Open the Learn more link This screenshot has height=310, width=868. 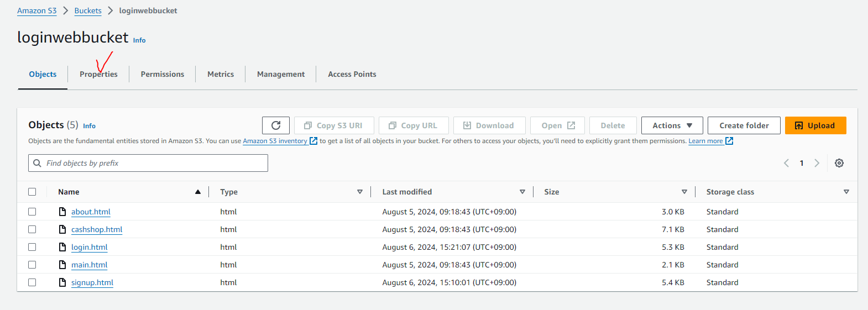705,141
